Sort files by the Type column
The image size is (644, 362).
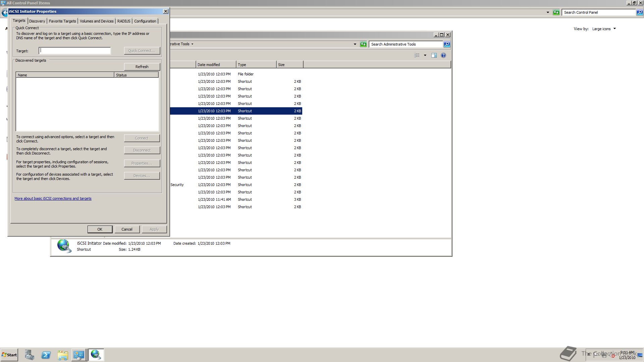click(x=256, y=65)
